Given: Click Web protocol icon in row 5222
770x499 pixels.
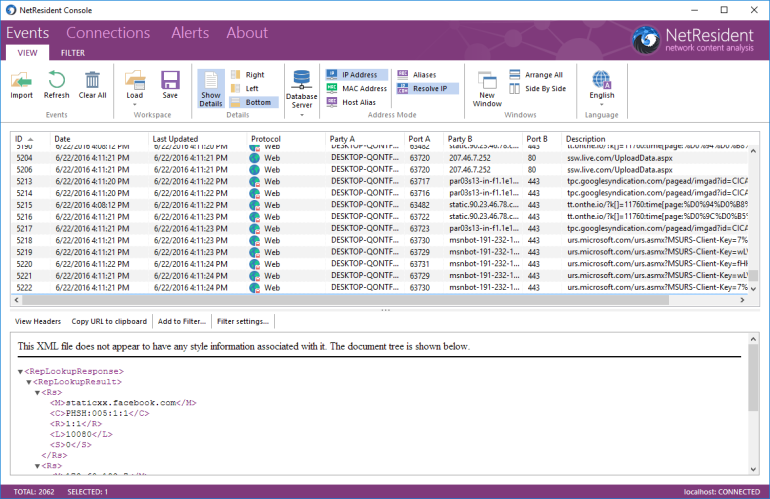Looking at the screenshot, I should click(254, 288).
